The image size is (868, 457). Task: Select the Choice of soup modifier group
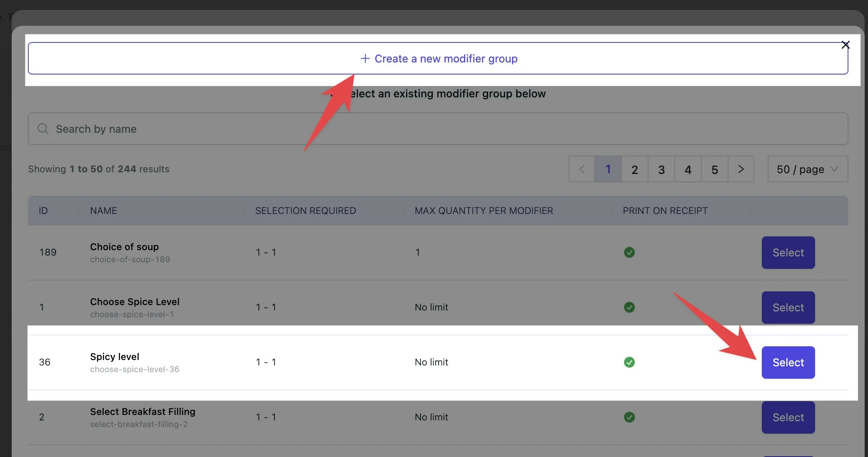pos(788,252)
